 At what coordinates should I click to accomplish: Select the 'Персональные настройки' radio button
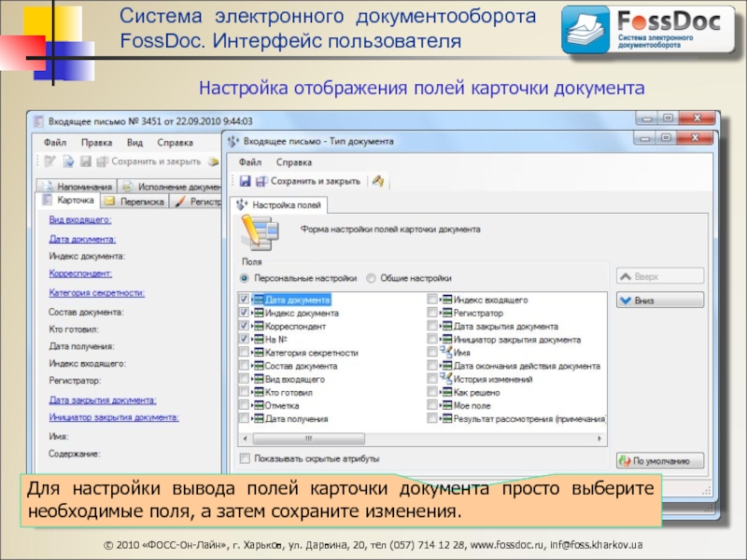245,278
